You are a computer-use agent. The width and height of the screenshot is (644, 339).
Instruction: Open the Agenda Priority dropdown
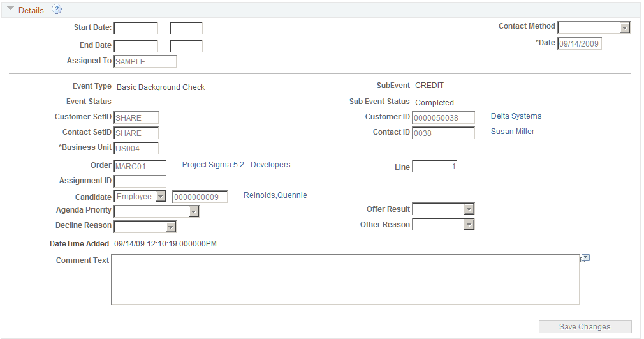tap(156, 211)
